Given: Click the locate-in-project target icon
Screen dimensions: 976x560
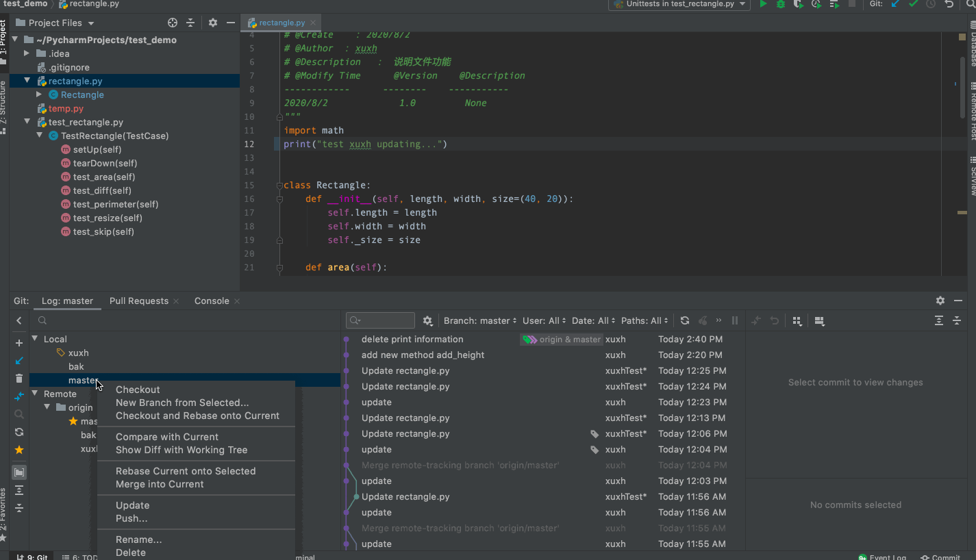Looking at the screenshot, I should pyautogui.click(x=173, y=23).
